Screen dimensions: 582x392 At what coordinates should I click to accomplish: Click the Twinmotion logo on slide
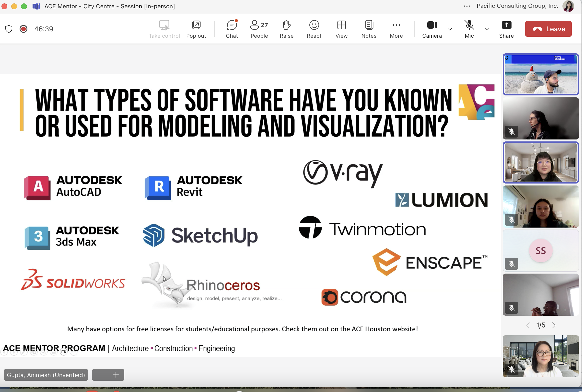pos(362,228)
